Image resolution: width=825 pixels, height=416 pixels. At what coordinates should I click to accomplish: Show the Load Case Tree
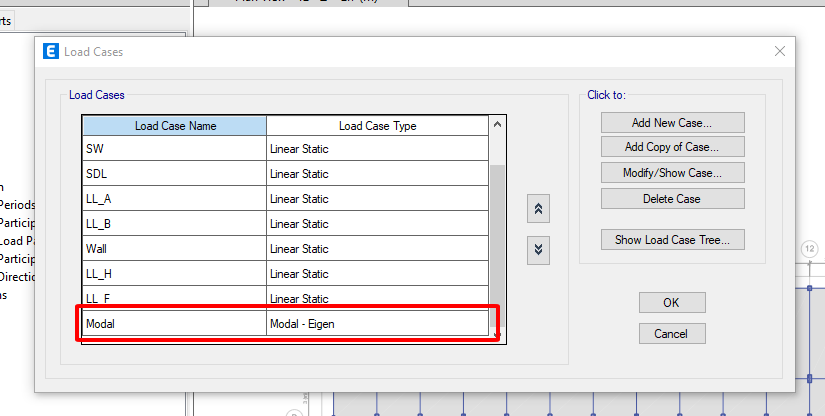click(x=672, y=240)
